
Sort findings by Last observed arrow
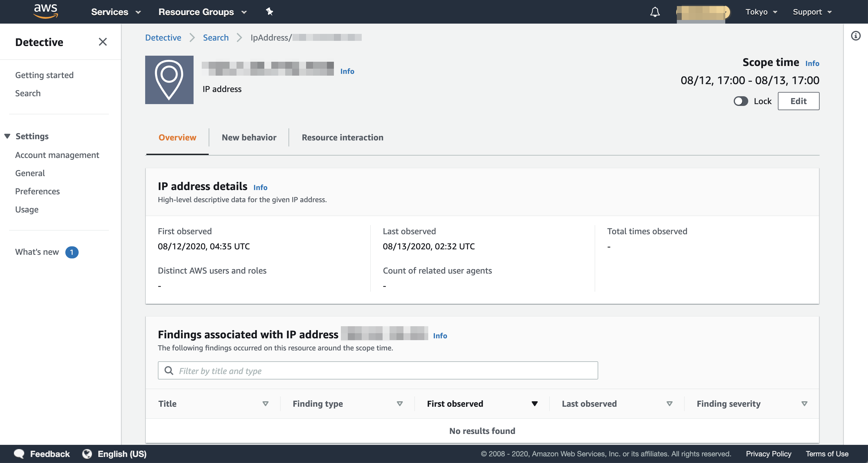(669, 404)
